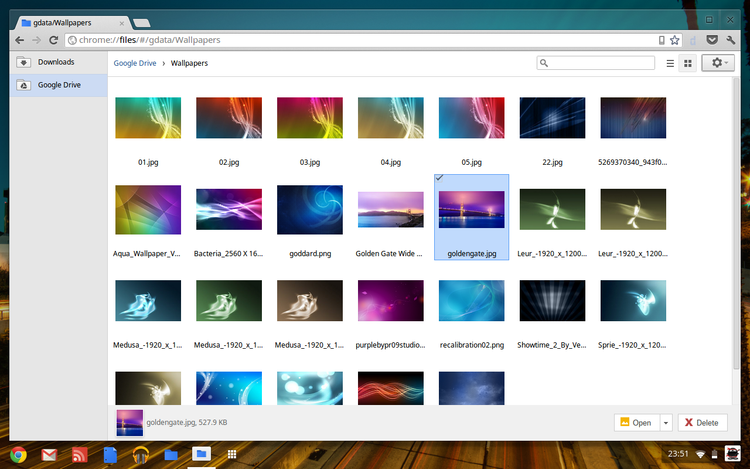This screenshot has height=469, width=750.
Task: Switch to the gdata/Wallpapers tab
Action: [x=70, y=20]
